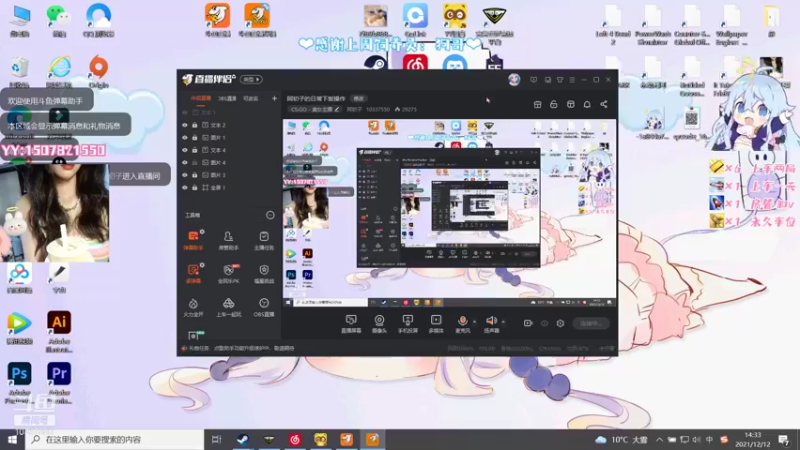Image resolution: width=800 pixels, height=450 pixels.
Task: Select the 图片 1 layer row
Action: click(x=229, y=138)
